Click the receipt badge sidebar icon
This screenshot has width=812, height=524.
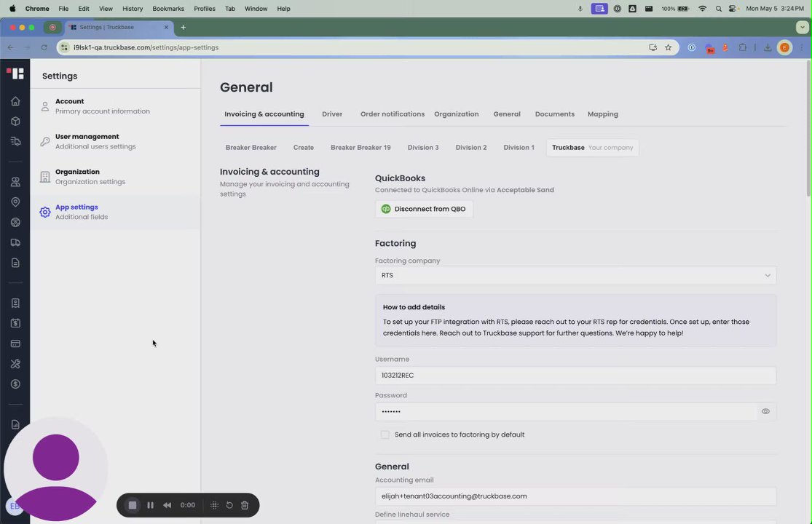click(15, 303)
